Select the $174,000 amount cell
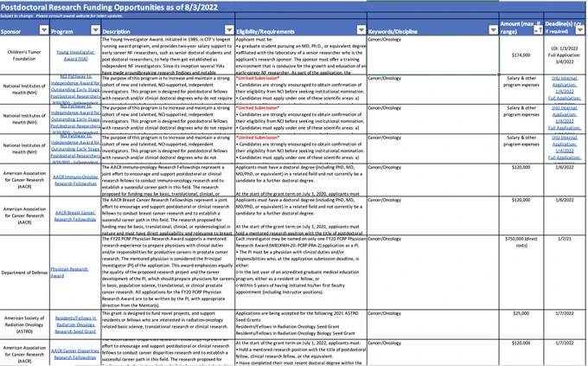 pyautogui.click(x=521, y=55)
